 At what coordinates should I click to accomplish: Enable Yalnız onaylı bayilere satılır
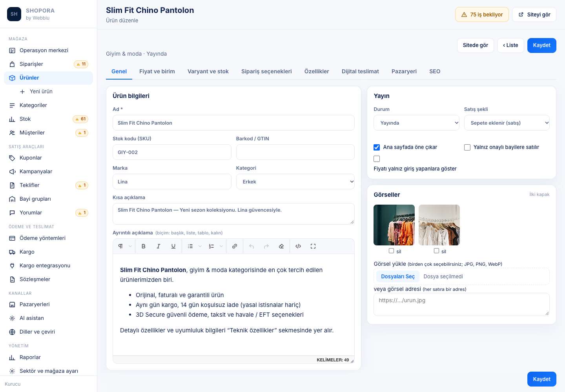pos(467,147)
